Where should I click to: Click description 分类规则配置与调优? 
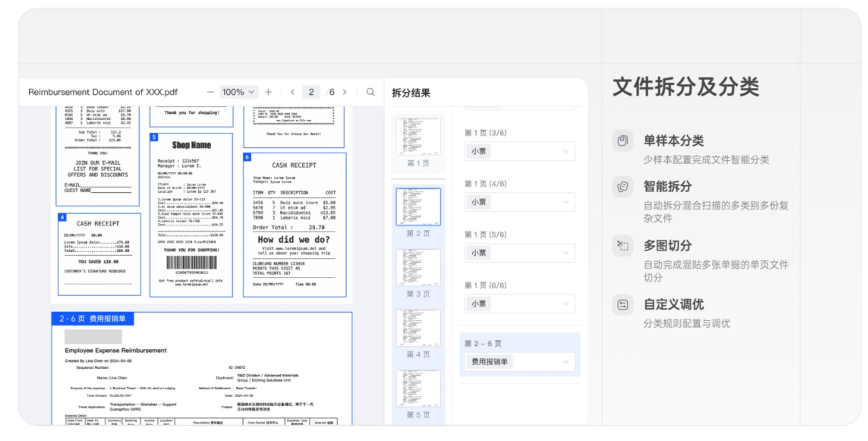pos(687,324)
